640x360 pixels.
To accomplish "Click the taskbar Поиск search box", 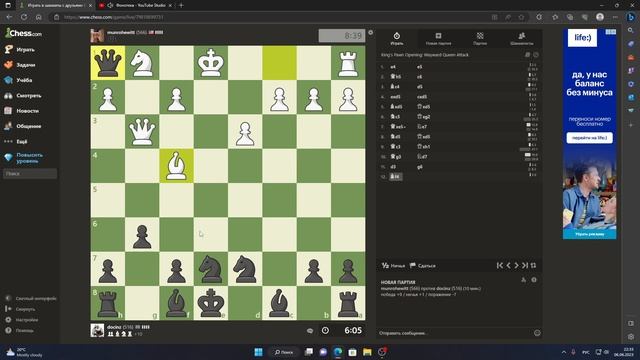I will (x=284, y=352).
